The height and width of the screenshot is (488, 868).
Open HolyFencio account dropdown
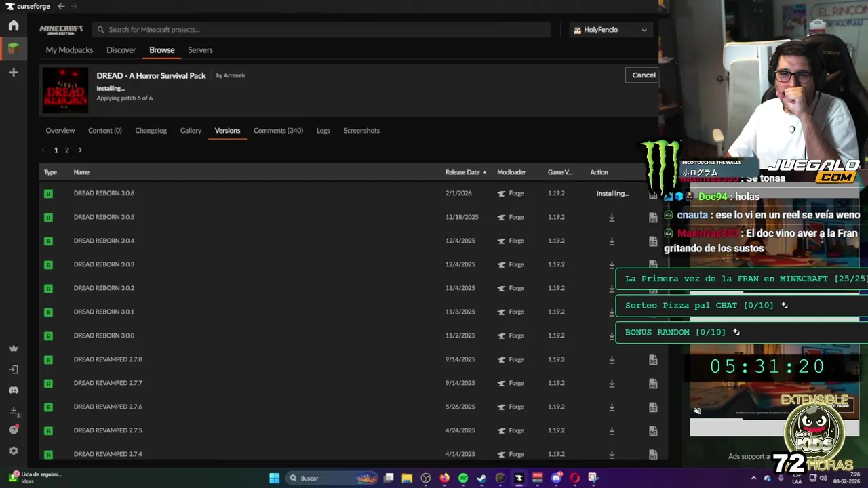[610, 30]
